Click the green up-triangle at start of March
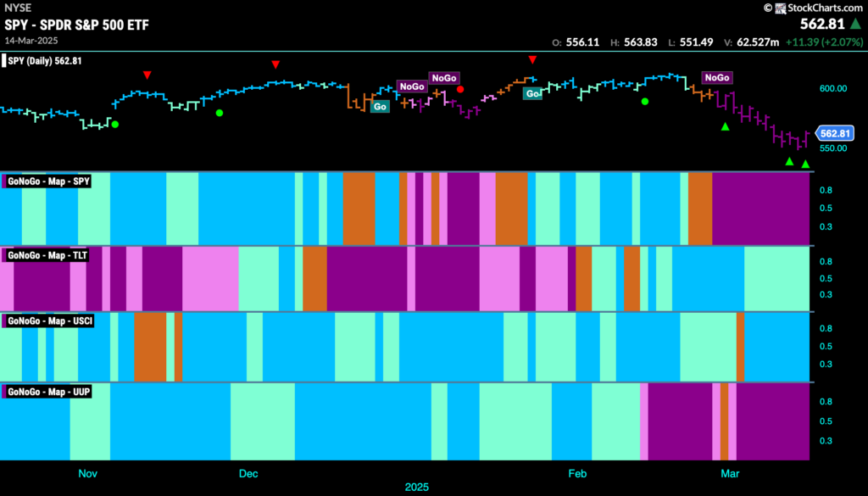This screenshot has height=496, width=868. 726,127
